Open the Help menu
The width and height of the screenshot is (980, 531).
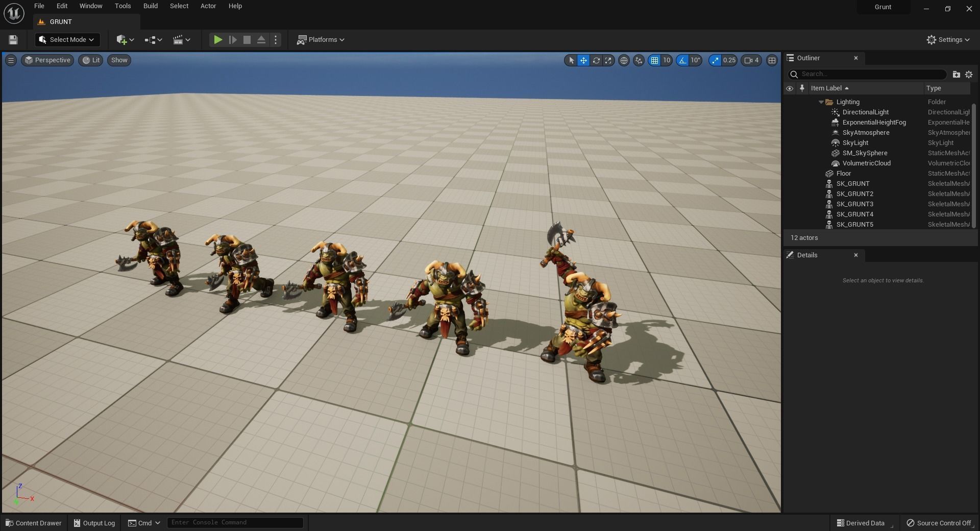pyautogui.click(x=235, y=6)
